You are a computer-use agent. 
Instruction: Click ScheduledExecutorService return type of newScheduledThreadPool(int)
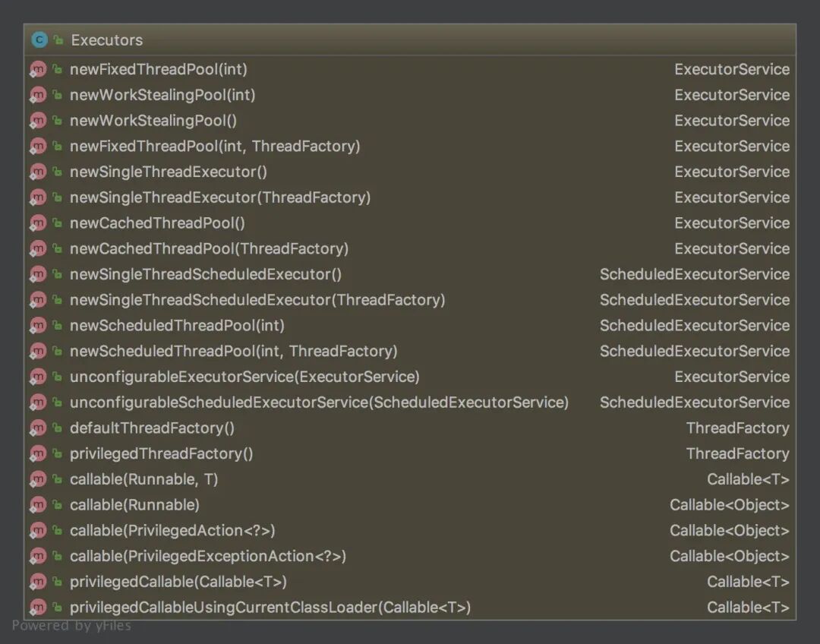pos(695,325)
